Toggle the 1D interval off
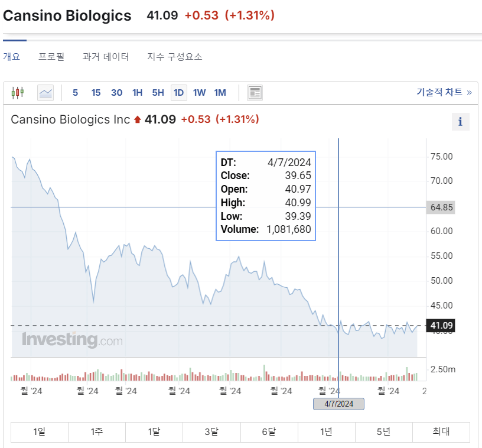This screenshot has width=482, height=448. click(x=178, y=92)
